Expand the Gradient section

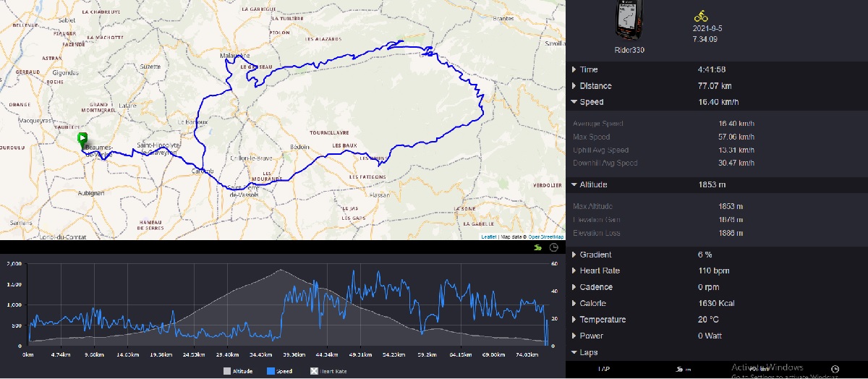(x=595, y=255)
